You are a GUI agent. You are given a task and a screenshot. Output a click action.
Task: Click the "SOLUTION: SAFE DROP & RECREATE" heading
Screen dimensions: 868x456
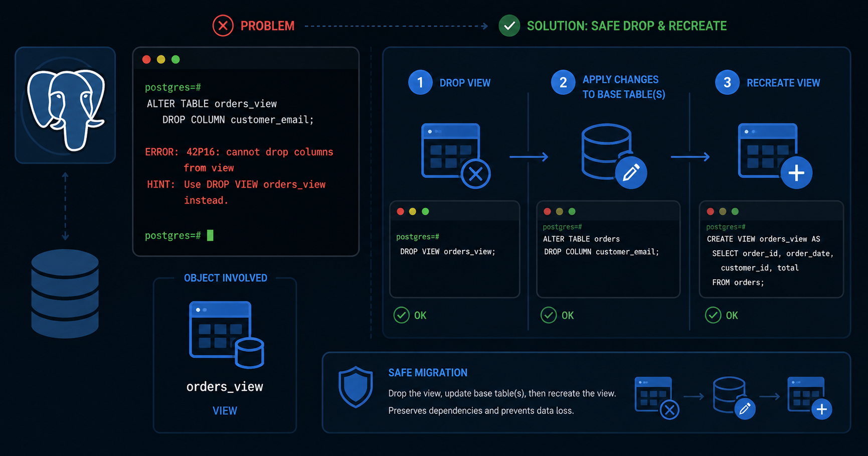627,26
